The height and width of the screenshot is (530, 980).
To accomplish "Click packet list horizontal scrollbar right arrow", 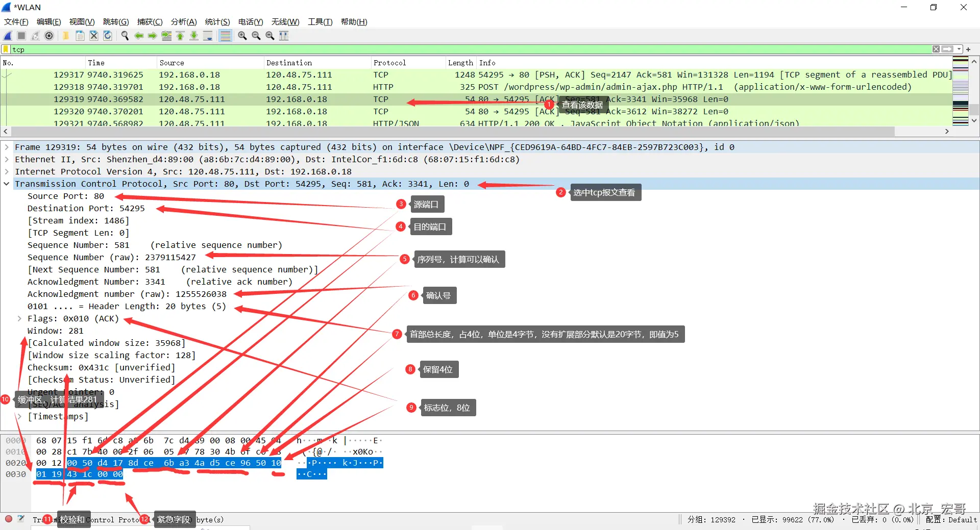I will (x=947, y=131).
